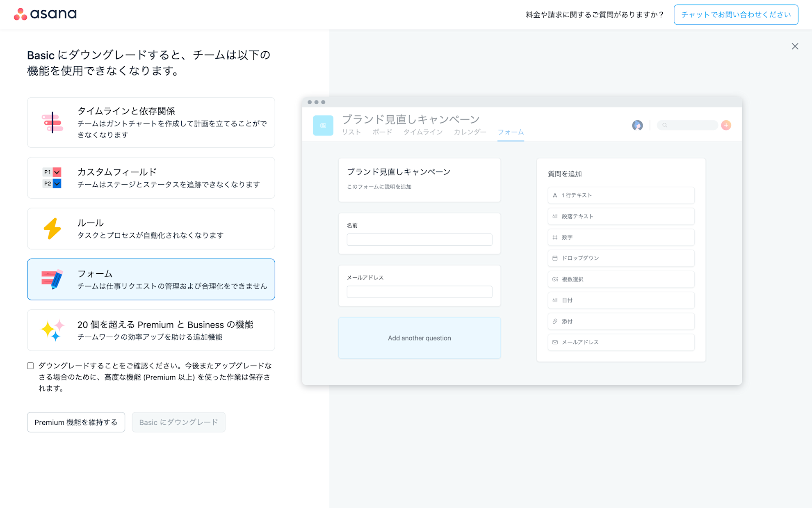This screenshot has width=812, height=508.
Task: Click the sparkle stars Premium features icon
Action: point(52,330)
